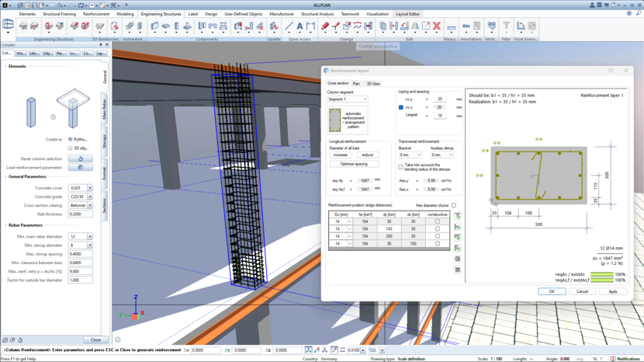Click the bottom icon beside the reinforcement position table
The image size is (644, 362).
pyautogui.click(x=458, y=270)
